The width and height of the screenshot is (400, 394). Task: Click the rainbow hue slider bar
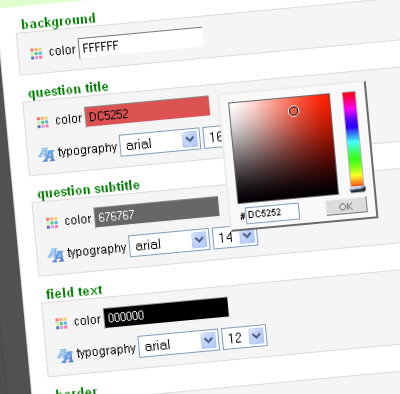click(x=353, y=140)
